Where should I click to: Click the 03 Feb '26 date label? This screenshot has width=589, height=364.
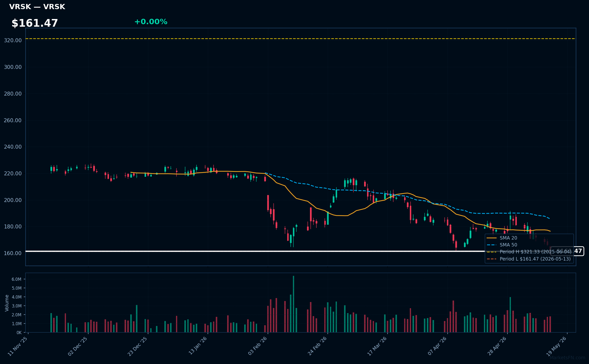257,346
